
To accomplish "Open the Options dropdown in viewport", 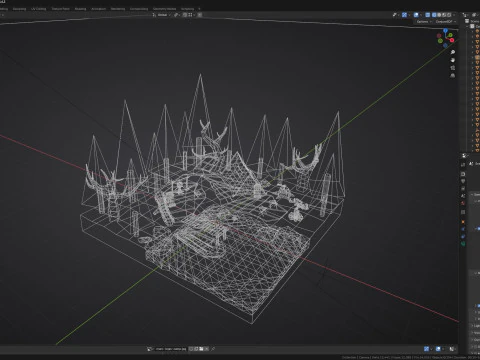I will coord(424,22).
